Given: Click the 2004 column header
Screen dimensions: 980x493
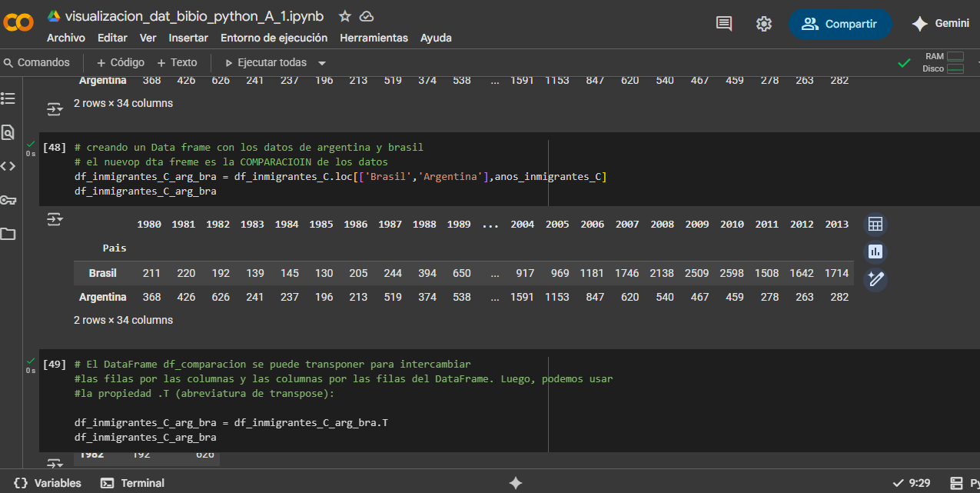Looking at the screenshot, I should pyautogui.click(x=523, y=225).
